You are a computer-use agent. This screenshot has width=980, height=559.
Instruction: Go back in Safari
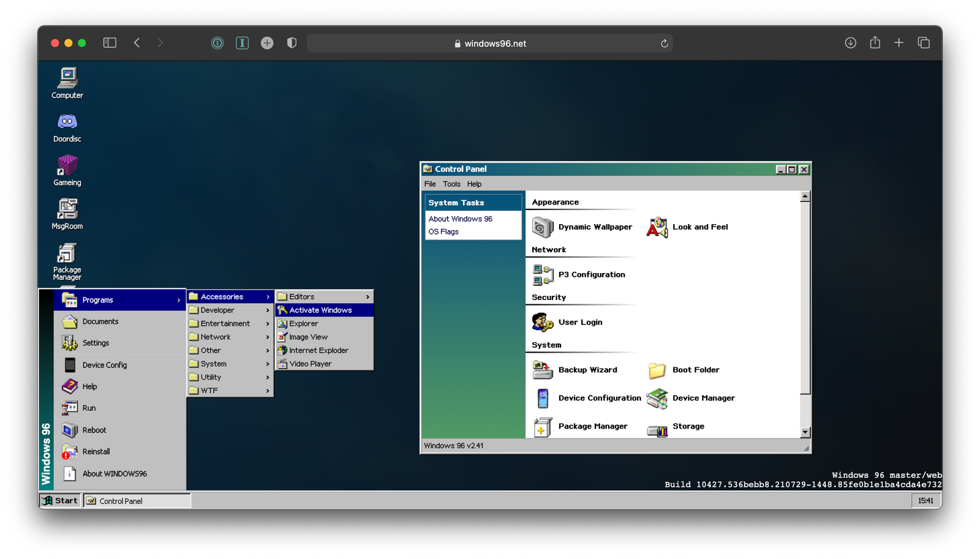tap(137, 43)
